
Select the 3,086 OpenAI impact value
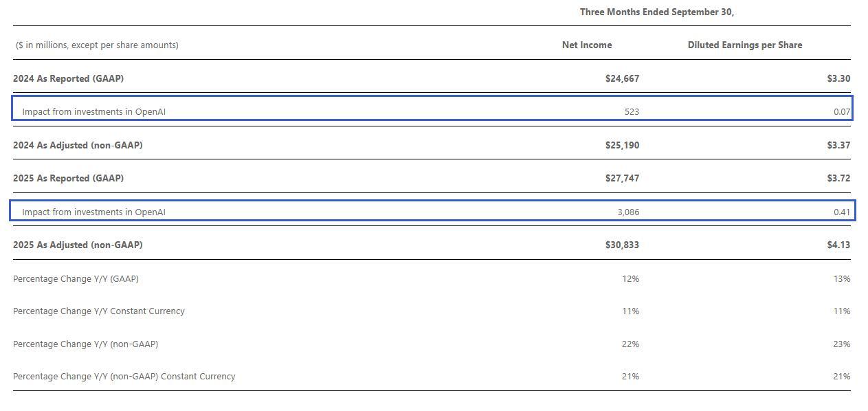pyautogui.click(x=627, y=212)
